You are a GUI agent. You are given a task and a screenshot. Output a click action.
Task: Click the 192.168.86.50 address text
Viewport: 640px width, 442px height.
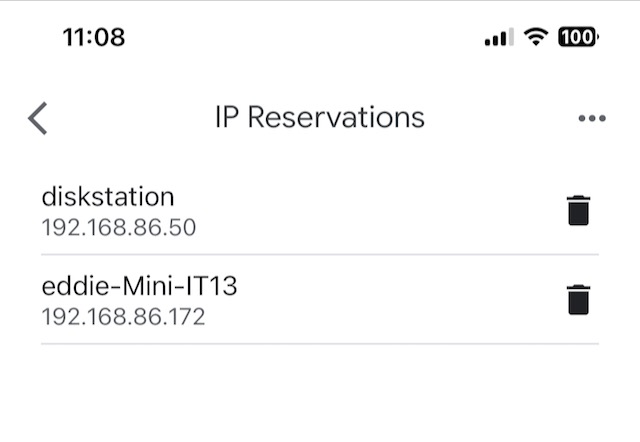(118, 227)
